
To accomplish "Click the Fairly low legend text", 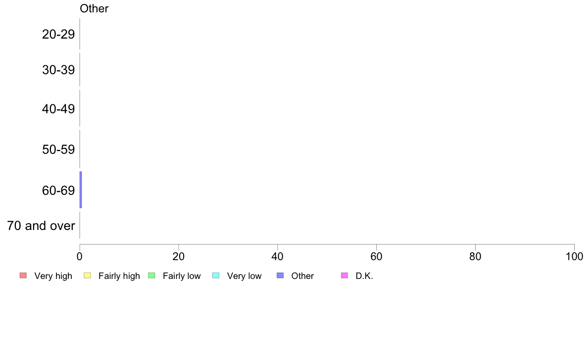I will click(182, 276).
